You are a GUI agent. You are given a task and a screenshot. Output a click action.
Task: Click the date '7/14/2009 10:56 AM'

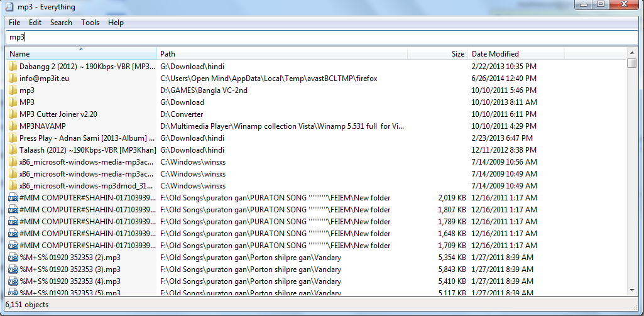[x=504, y=161]
